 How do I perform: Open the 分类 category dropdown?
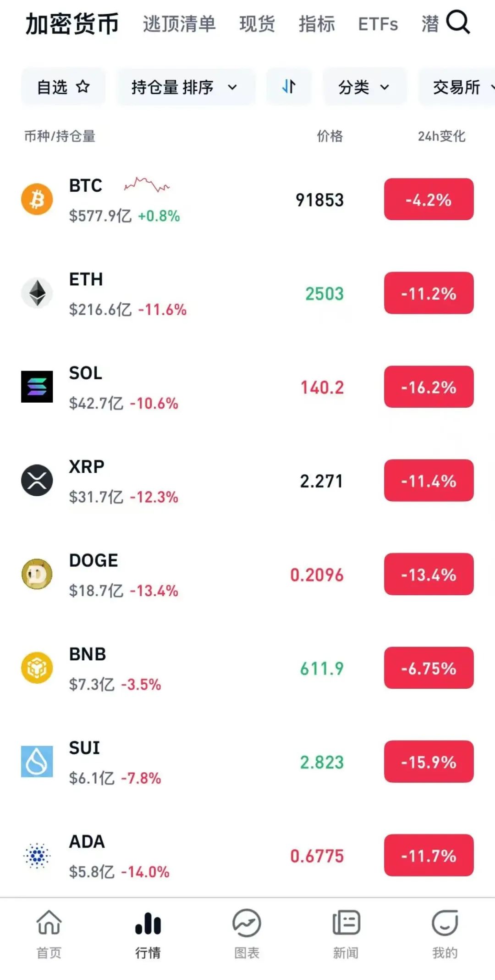point(364,87)
